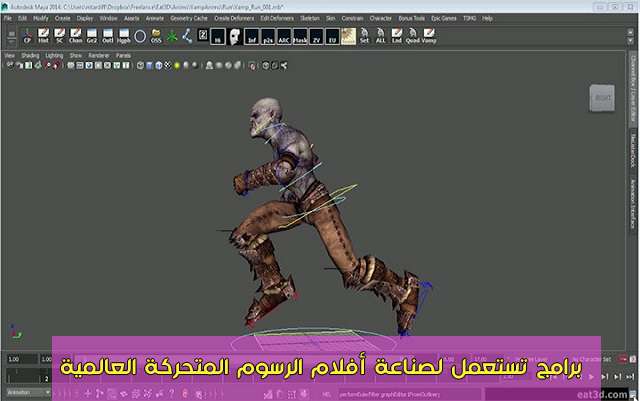Viewport: 640px width, 401px height.
Task: Click the circle curve shelf icon
Action: [140, 36]
